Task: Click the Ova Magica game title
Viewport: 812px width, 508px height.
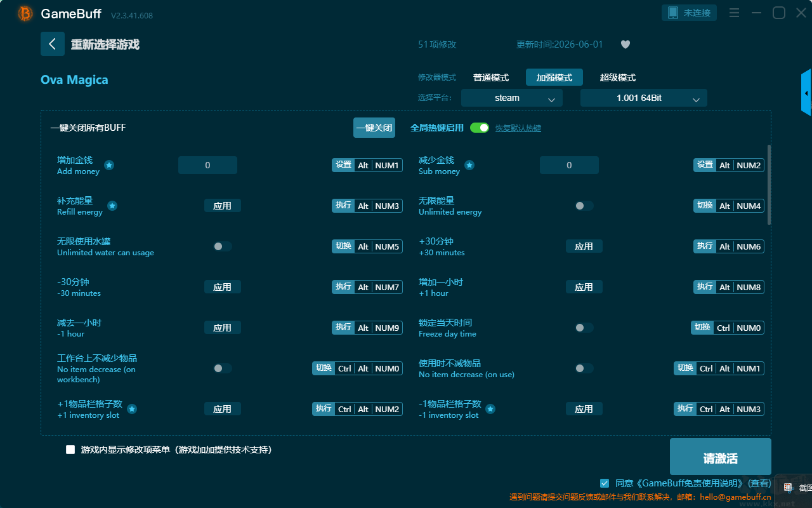Action: [x=74, y=80]
